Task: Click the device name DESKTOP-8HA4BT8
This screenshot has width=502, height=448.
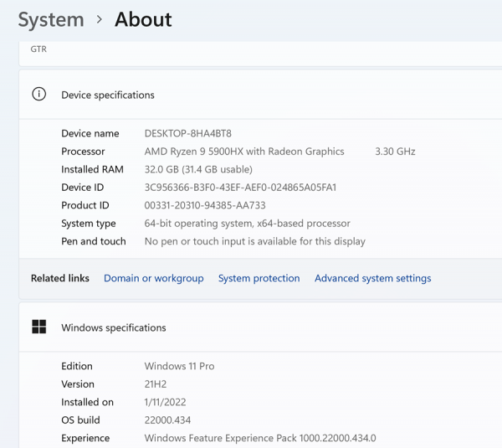Action: (187, 134)
